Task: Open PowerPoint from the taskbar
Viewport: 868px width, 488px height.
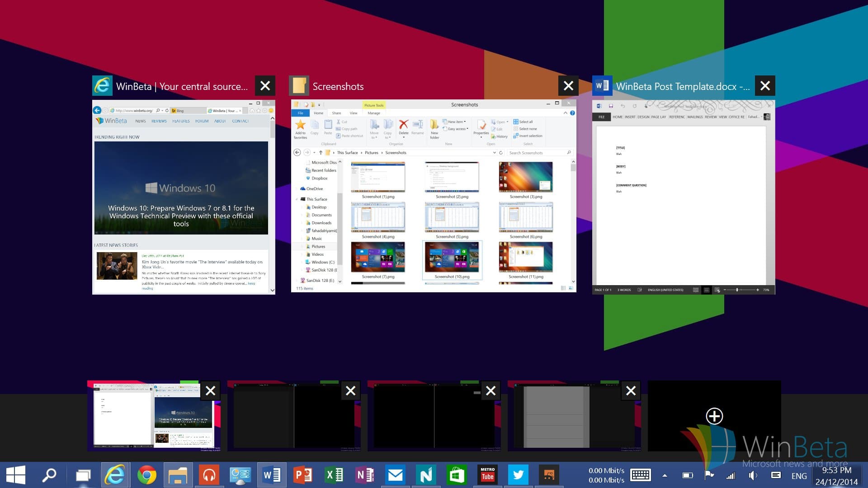Action: pyautogui.click(x=303, y=475)
